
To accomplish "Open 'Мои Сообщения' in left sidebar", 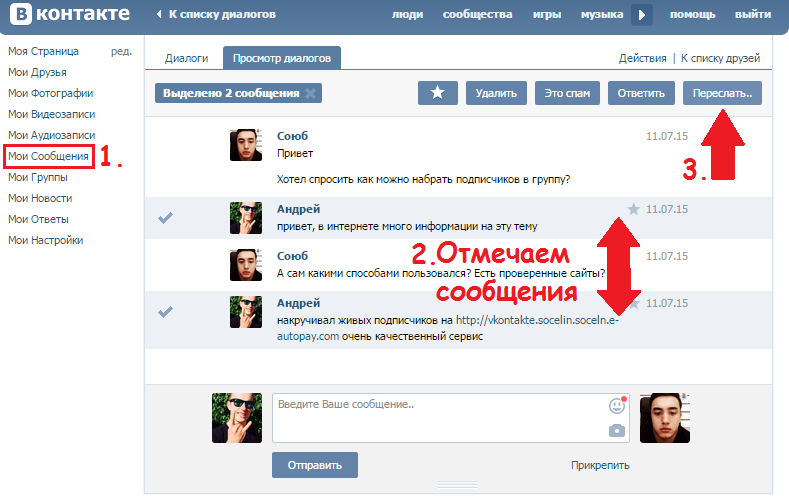I will (x=48, y=156).
